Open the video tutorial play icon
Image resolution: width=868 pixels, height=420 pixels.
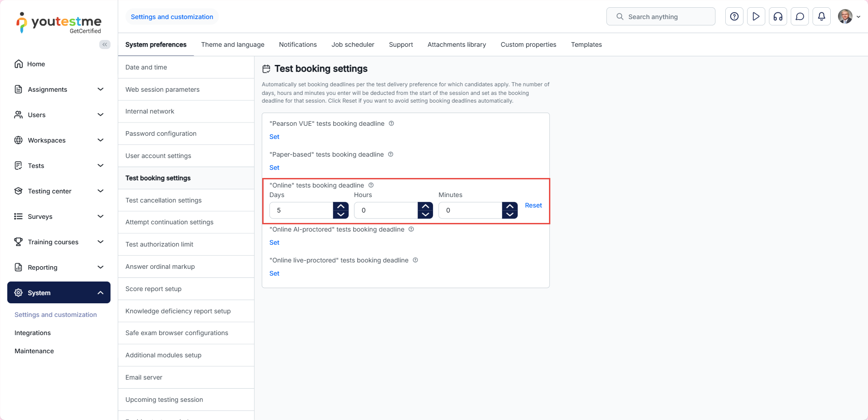pyautogui.click(x=756, y=17)
